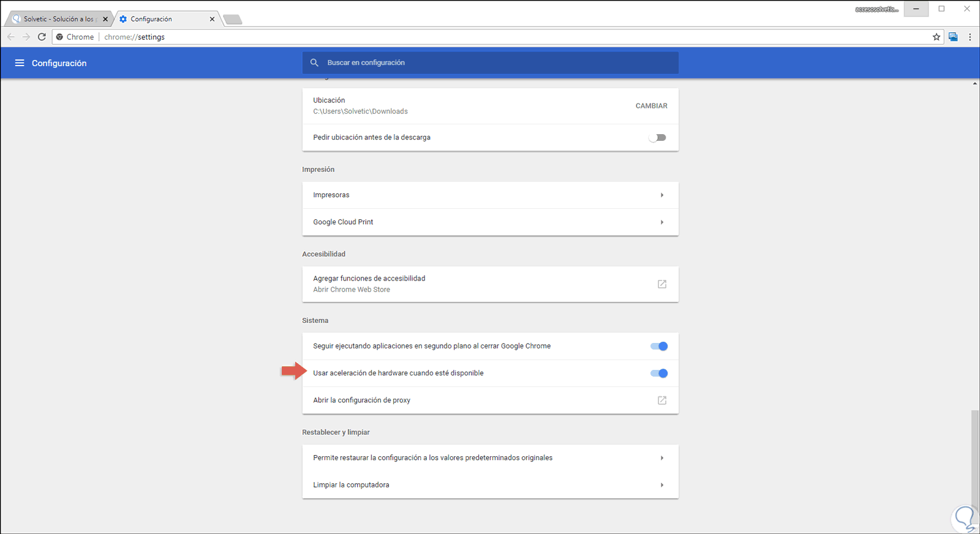Click CAMBIAR to change the download location

651,106
